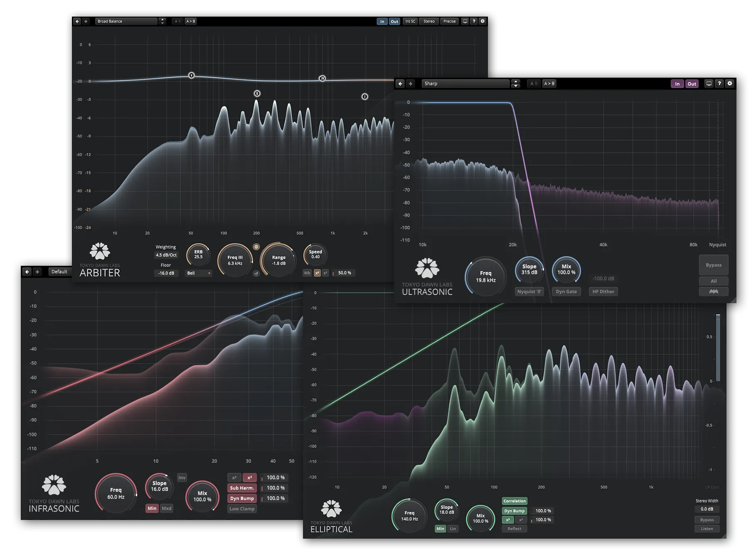The image size is (756, 559).
Task: Click Ultrasonic's A > B copy button
Action: click(x=549, y=83)
